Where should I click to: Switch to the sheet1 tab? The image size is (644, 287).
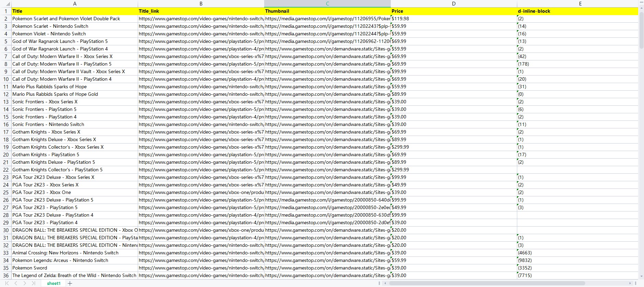tap(54, 283)
